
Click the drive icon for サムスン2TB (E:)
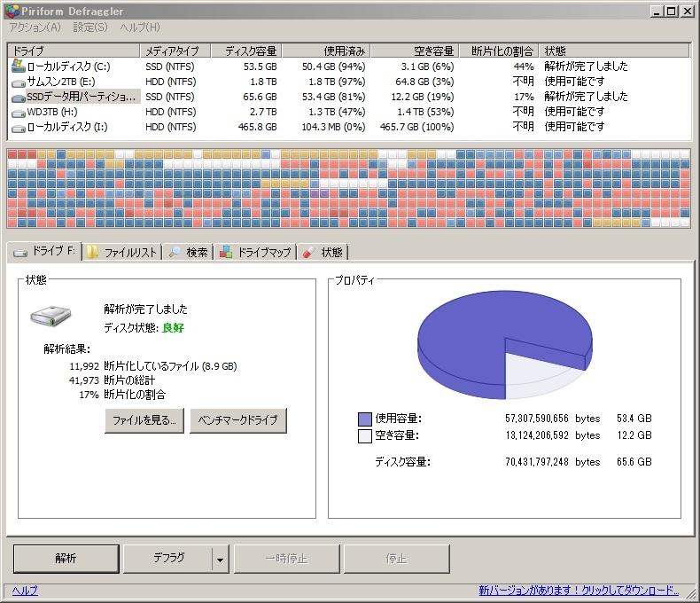(x=19, y=82)
